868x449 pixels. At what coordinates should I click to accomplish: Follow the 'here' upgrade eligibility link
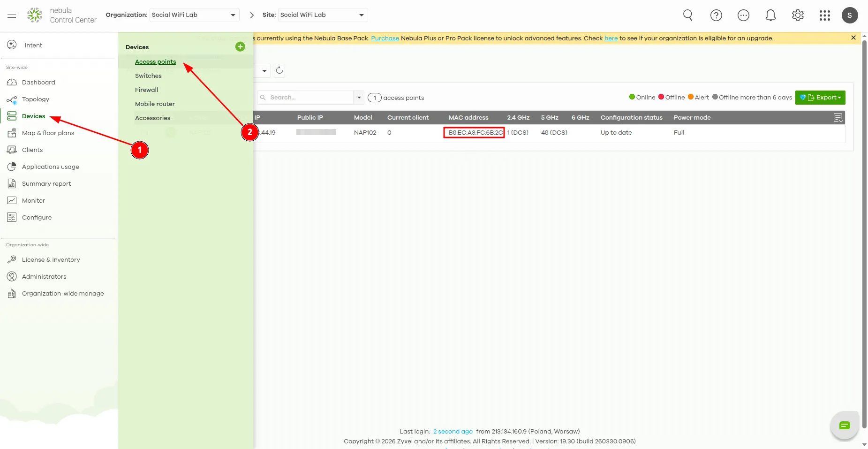tap(611, 38)
